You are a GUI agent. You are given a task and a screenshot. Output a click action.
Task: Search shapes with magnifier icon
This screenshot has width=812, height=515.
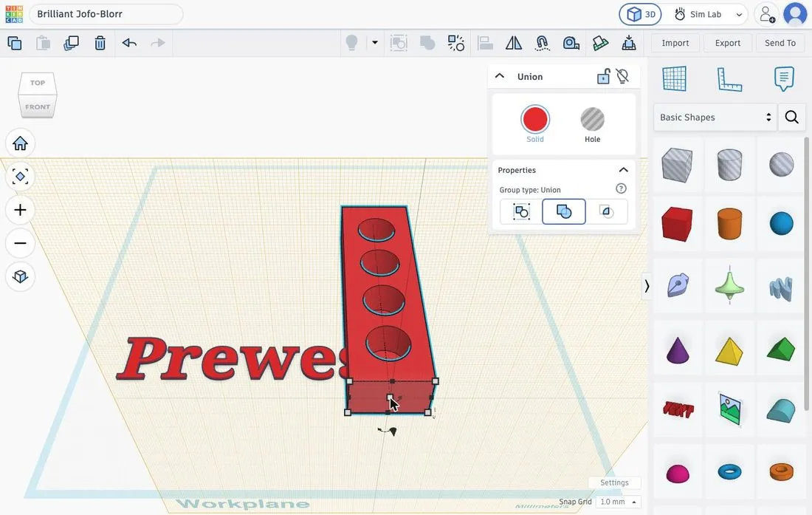[x=791, y=117]
